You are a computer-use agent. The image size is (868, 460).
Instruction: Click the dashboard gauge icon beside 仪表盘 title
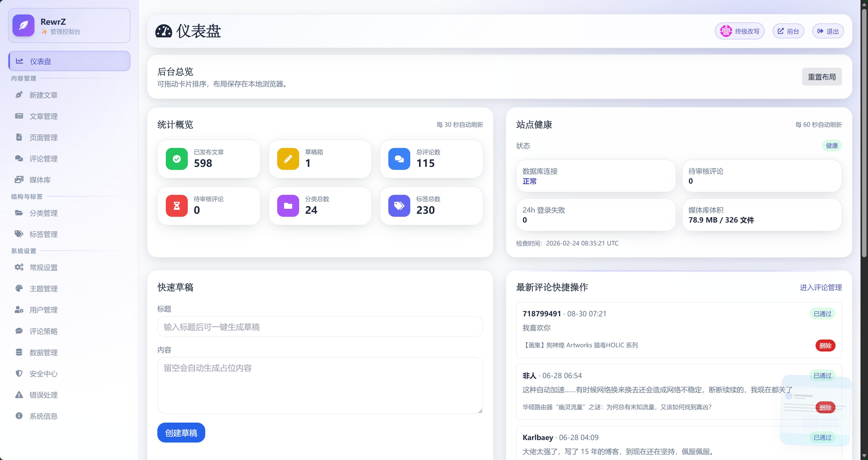(164, 31)
